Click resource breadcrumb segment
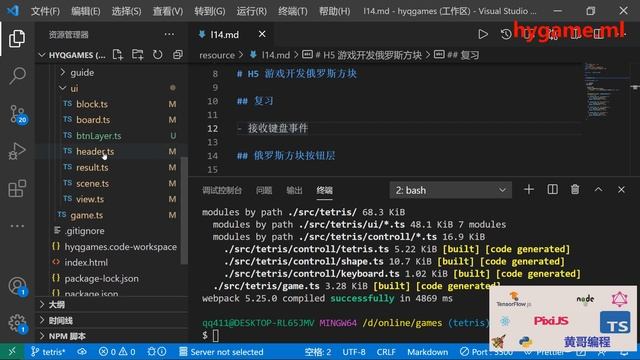Image resolution: width=640 pixels, height=360 pixels. pyautogui.click(x=217, y=55)
